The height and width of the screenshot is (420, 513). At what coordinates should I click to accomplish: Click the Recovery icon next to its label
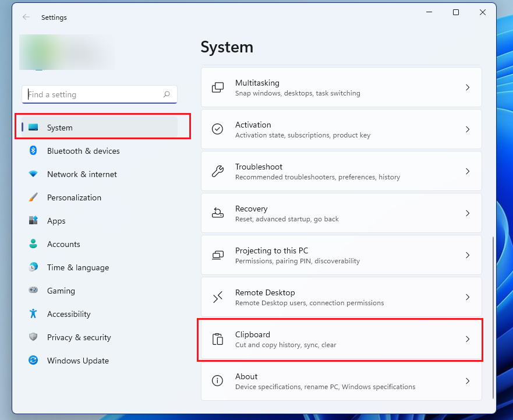tap(218, 213)
